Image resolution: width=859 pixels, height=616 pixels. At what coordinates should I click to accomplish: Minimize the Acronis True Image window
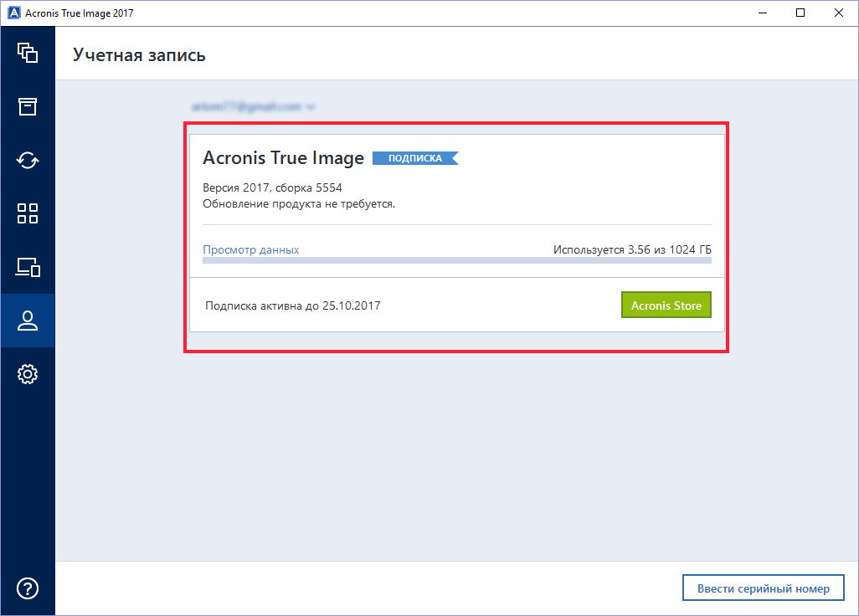coord(763,13)
